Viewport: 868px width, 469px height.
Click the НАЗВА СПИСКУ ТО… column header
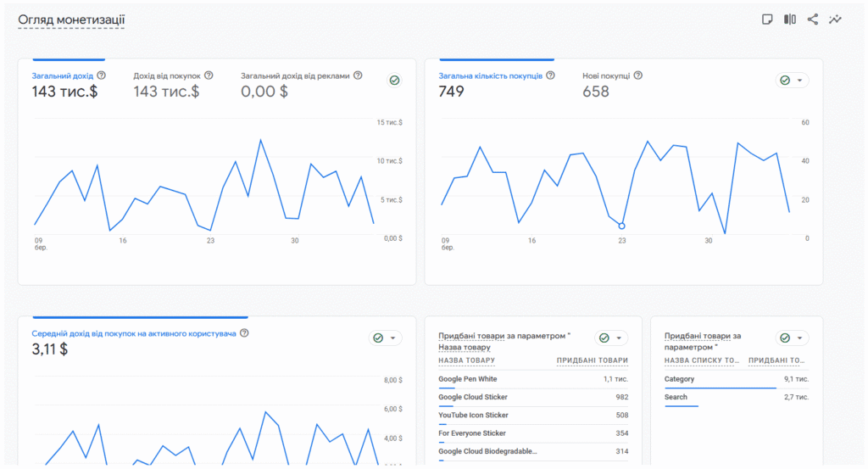click(x=701, y=360)
